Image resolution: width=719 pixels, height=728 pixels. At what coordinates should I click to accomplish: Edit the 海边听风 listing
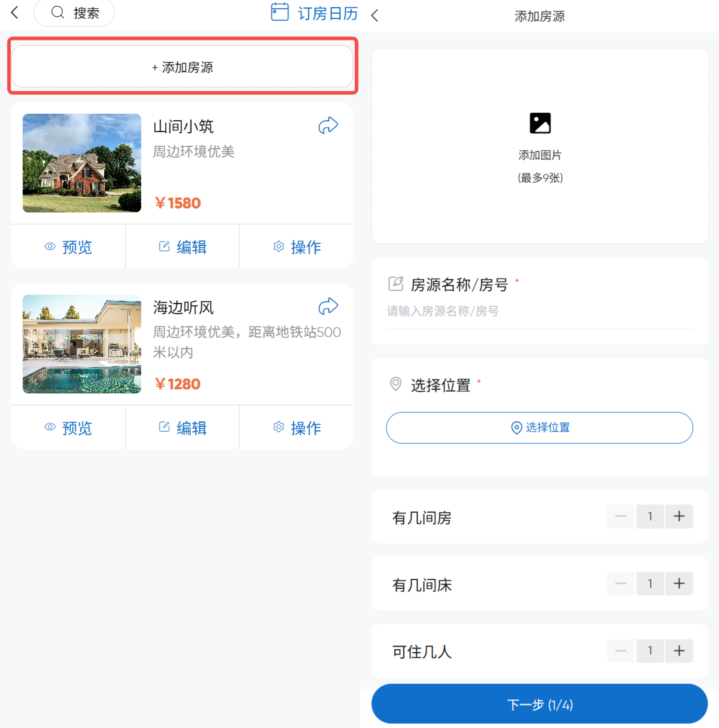(x=183, y=428)
